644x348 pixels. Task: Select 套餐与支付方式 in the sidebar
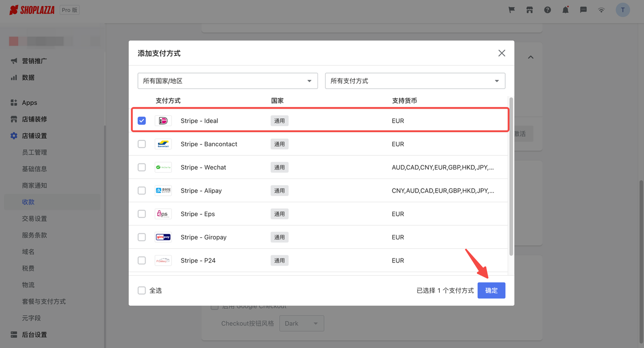click(x=44, y=302)
